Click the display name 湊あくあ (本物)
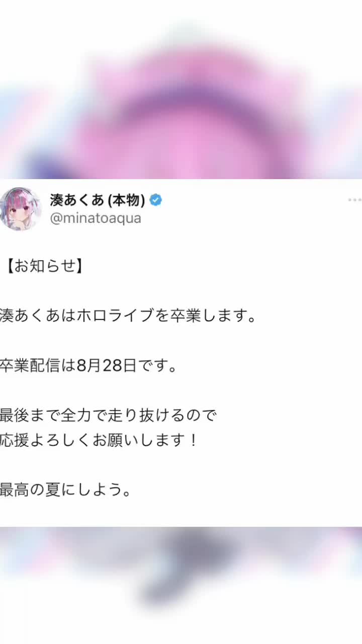362x644 pixels. click(x=98, y=200)
